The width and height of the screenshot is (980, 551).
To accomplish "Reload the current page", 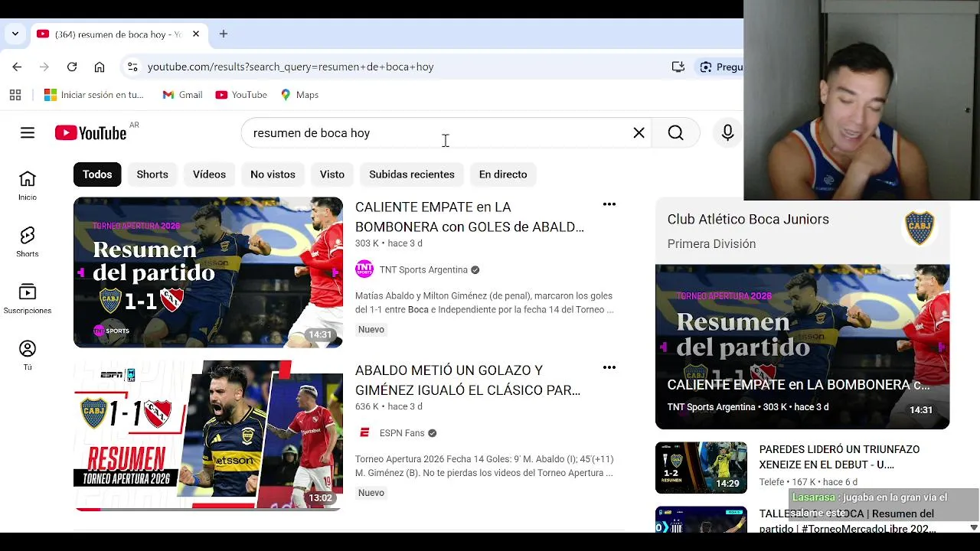I will tap(72, 67).
